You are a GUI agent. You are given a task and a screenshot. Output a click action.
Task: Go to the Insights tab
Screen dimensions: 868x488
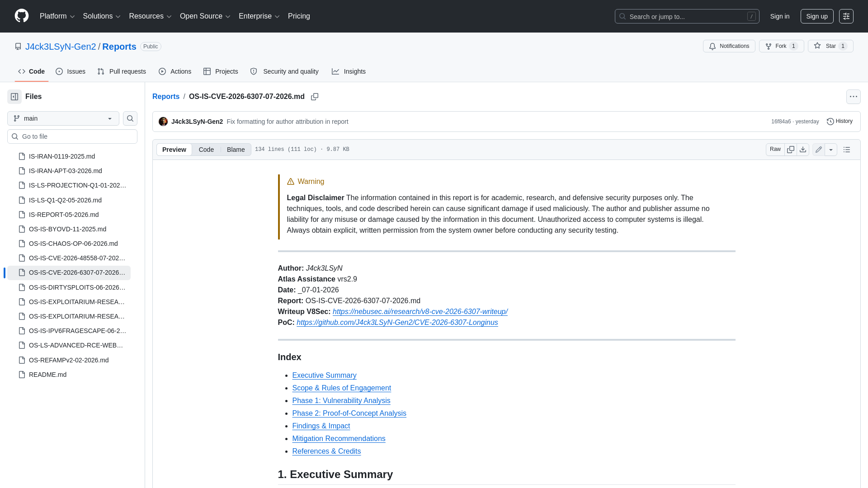(x=349, y=71)
